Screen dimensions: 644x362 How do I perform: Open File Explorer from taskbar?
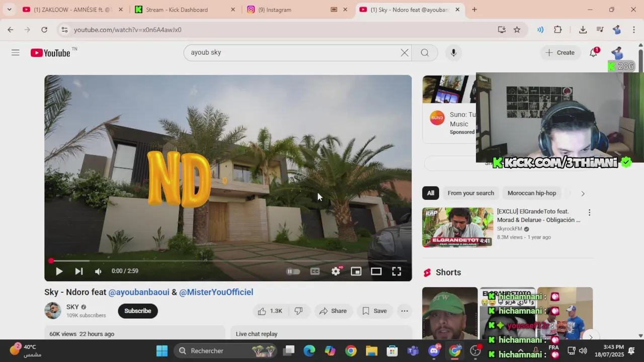(x=371, y=351)
